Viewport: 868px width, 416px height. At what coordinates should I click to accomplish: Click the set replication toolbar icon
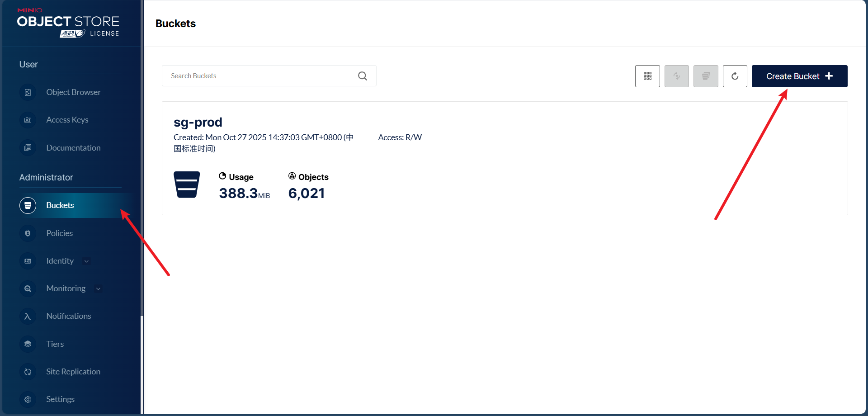(677, 76)
